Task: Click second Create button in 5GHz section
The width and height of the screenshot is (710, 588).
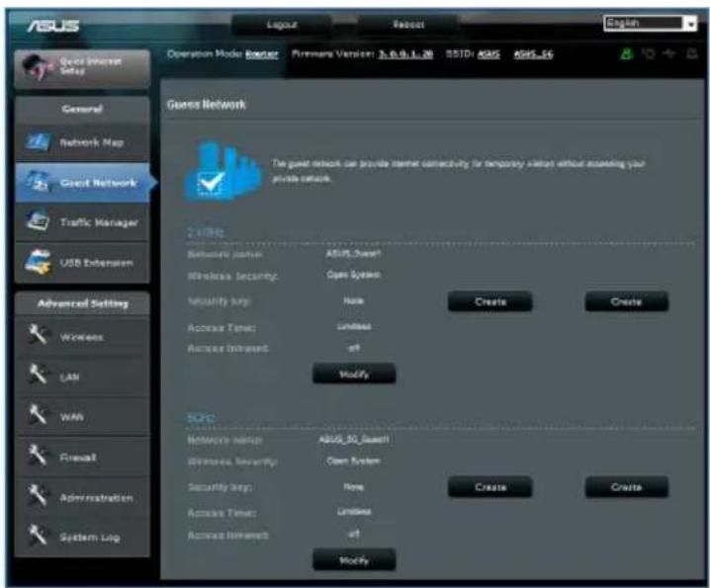Action: coord(626,487)
